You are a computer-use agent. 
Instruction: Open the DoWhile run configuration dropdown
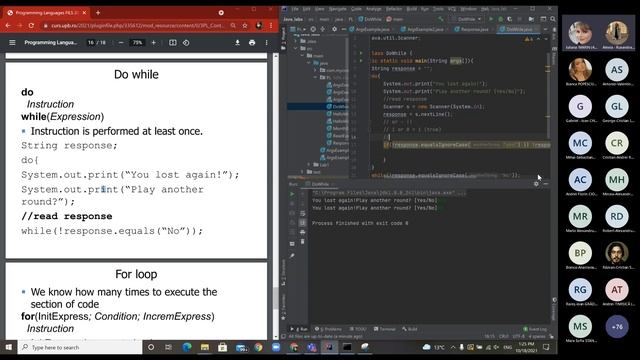[467, 19]
